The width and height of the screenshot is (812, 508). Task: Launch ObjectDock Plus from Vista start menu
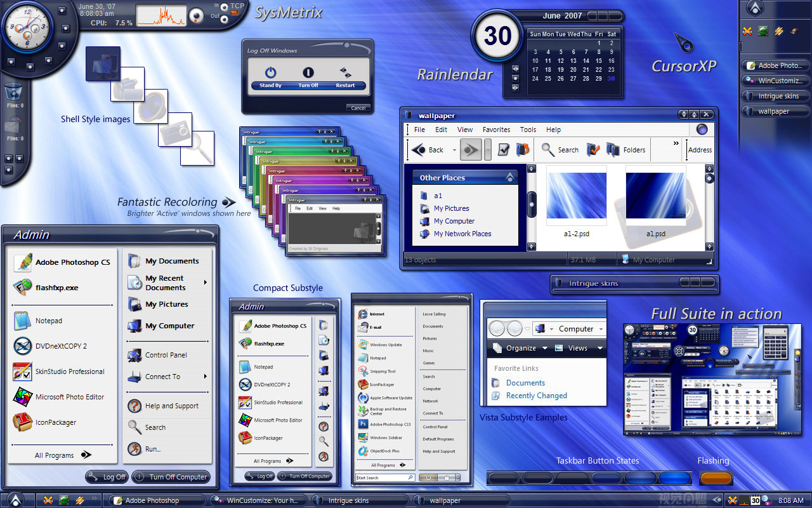[379, 451]
